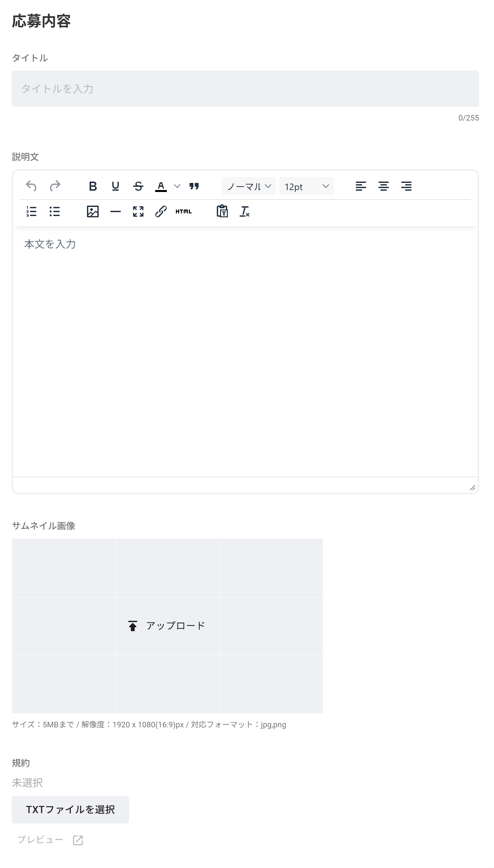
Task: Paste as plain text icon
Action: pos(222,212)
